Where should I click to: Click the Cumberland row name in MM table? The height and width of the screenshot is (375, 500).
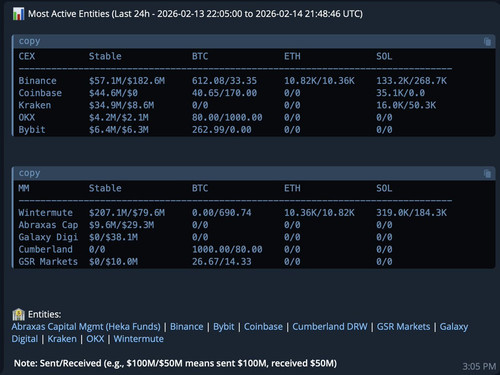45,249
